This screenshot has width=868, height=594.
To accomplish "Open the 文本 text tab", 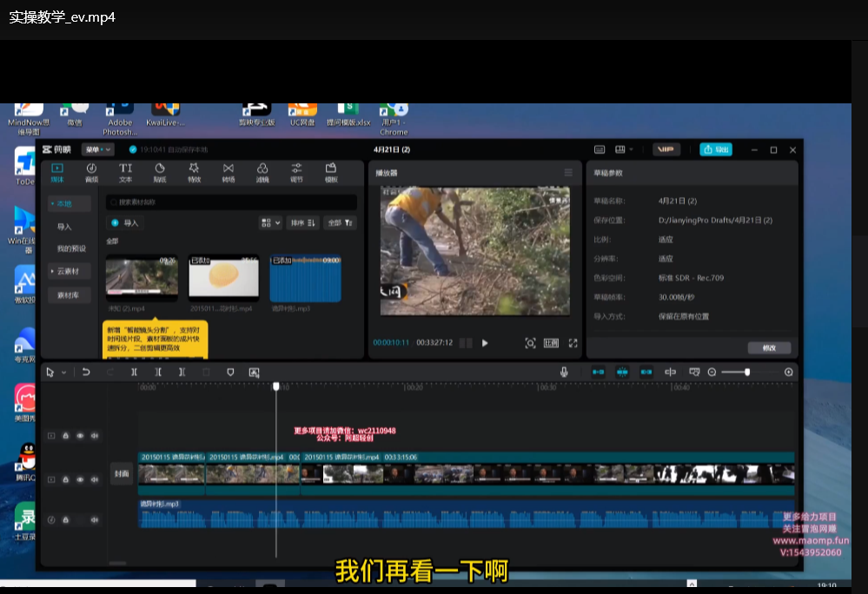I will pyautogui.click(x=126, y=172).
